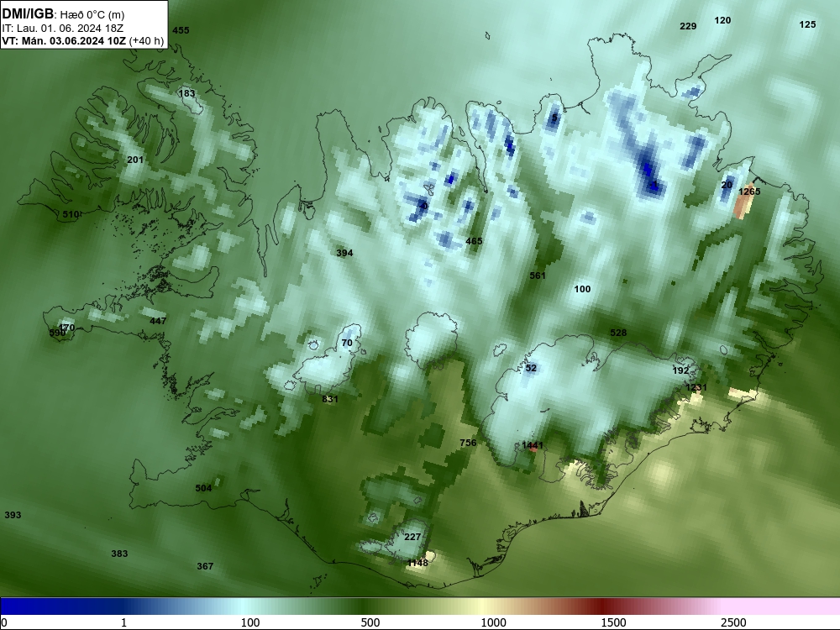Select the 394 map value

click(344, 253)
